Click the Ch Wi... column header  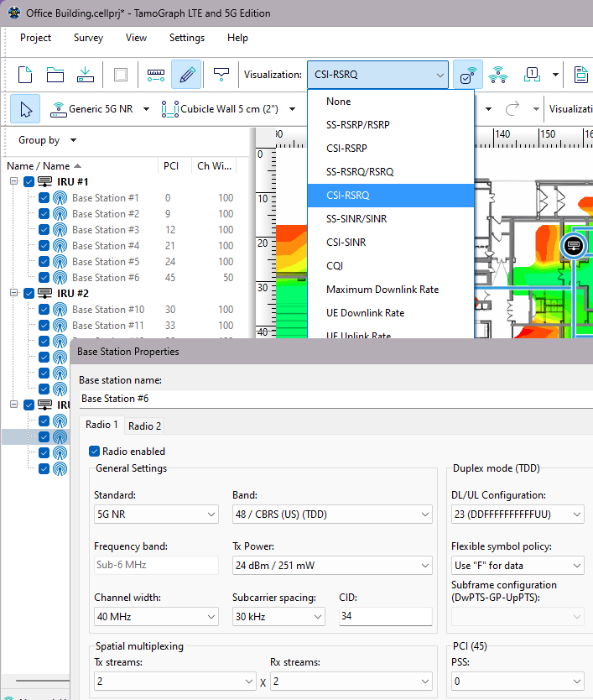point(214,166)
